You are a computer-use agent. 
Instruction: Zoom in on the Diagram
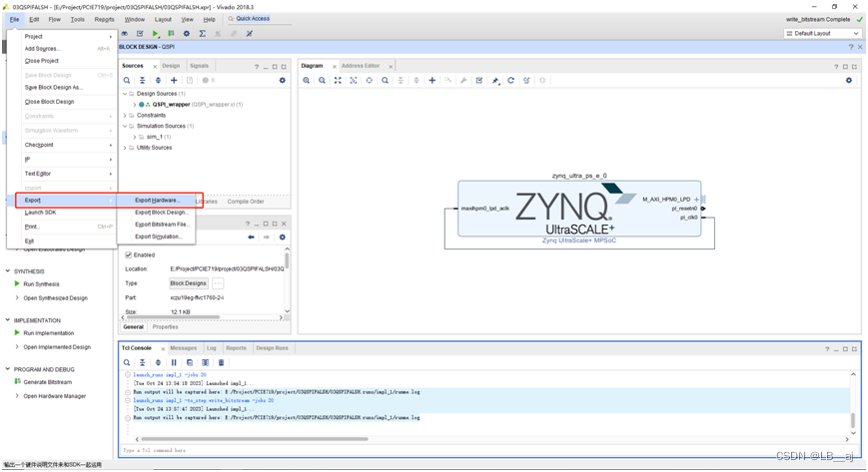(306, 80)
